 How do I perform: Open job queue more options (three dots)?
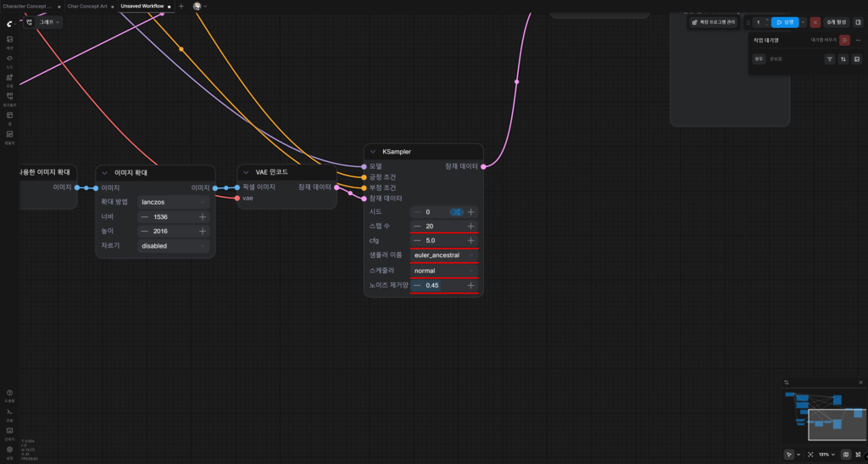pyautogui.click(x=858, y=40)
